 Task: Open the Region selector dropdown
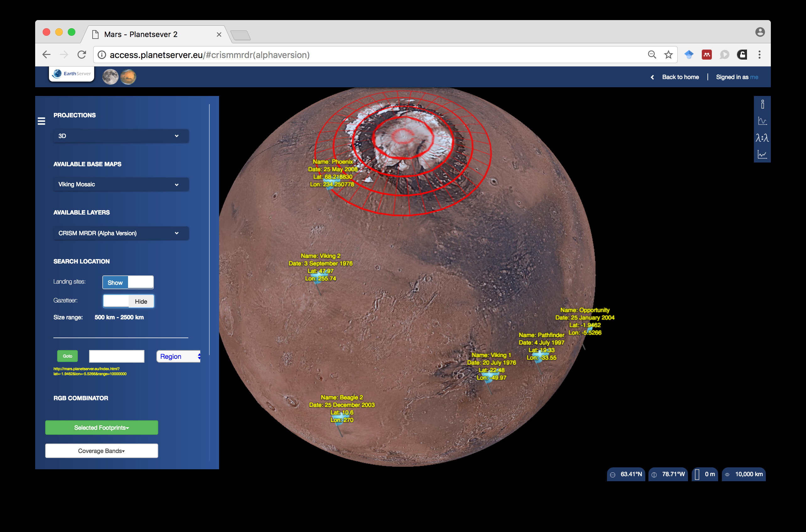point(179,356)
